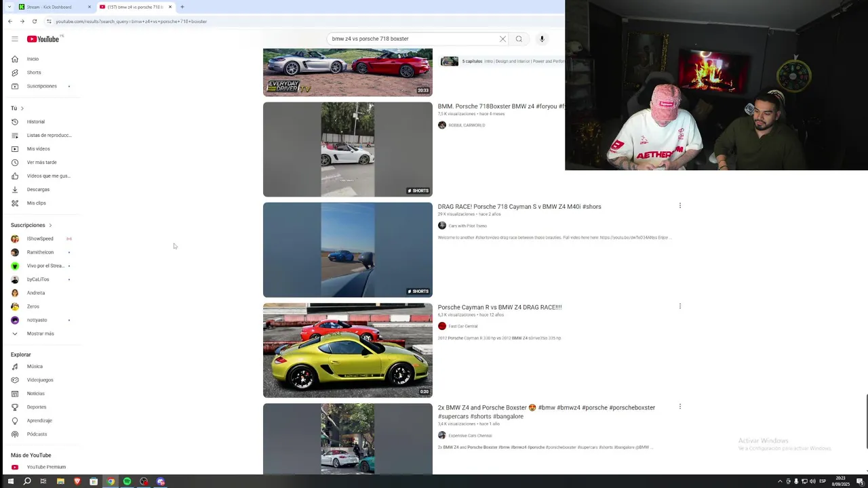This screenshot has height=488, width=868.
Task: Open the blue car drag race Shorts thumbnail
Action: coord(348,249)
